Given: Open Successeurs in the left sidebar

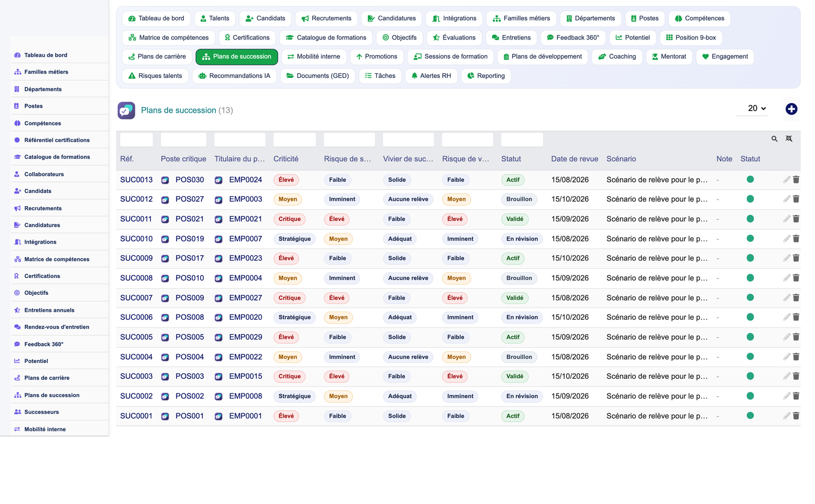Looking at the screenshot, I should pos(41,412).
